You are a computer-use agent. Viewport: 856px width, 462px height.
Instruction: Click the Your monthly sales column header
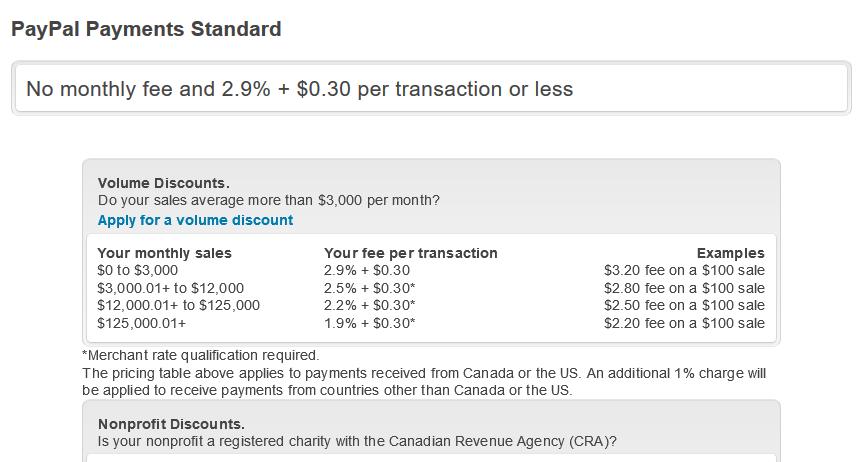164,253
